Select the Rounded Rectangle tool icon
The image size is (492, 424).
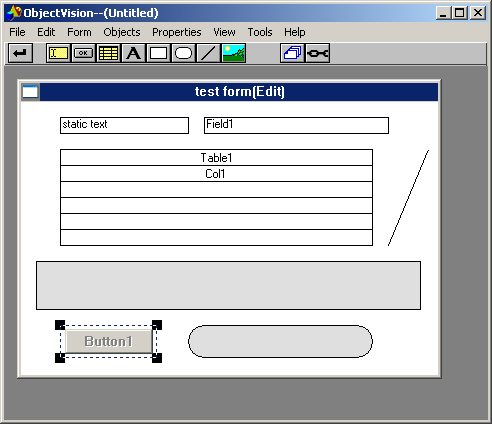(183, 53)
